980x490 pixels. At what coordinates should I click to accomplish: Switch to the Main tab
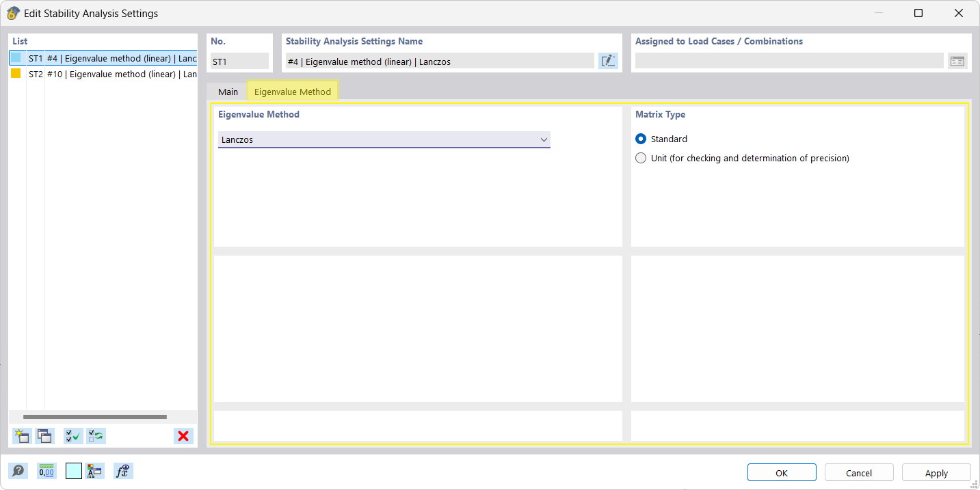point(228,92)
